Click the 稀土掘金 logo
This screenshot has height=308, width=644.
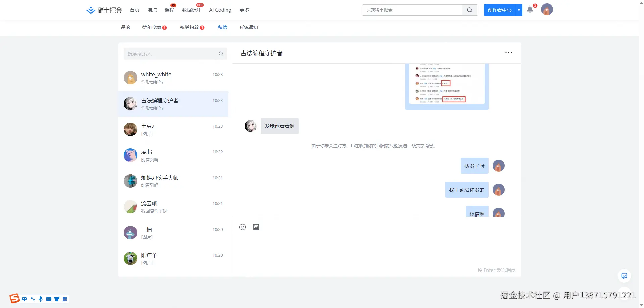pyautogui.click(x=104, y=10)
